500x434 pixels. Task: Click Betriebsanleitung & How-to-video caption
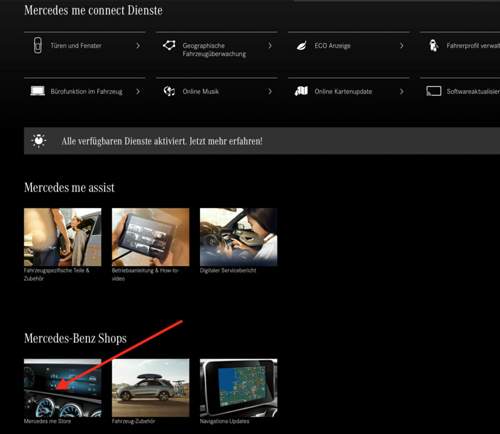(x=145, y=274)
